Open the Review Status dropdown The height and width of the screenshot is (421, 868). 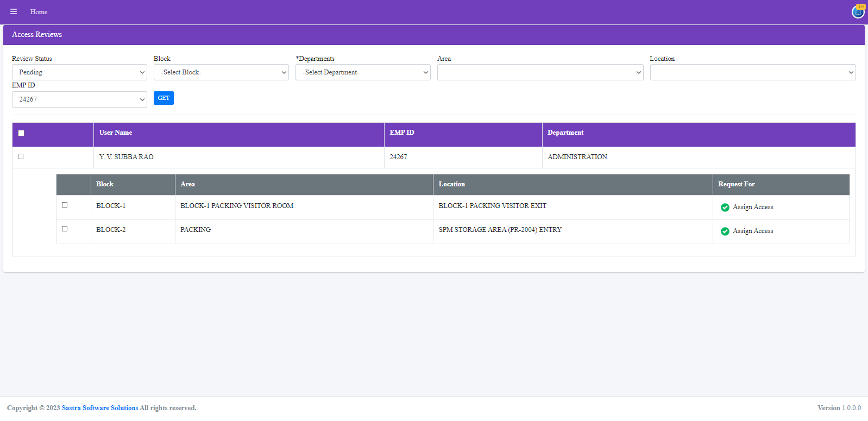(x=79, y=72)
